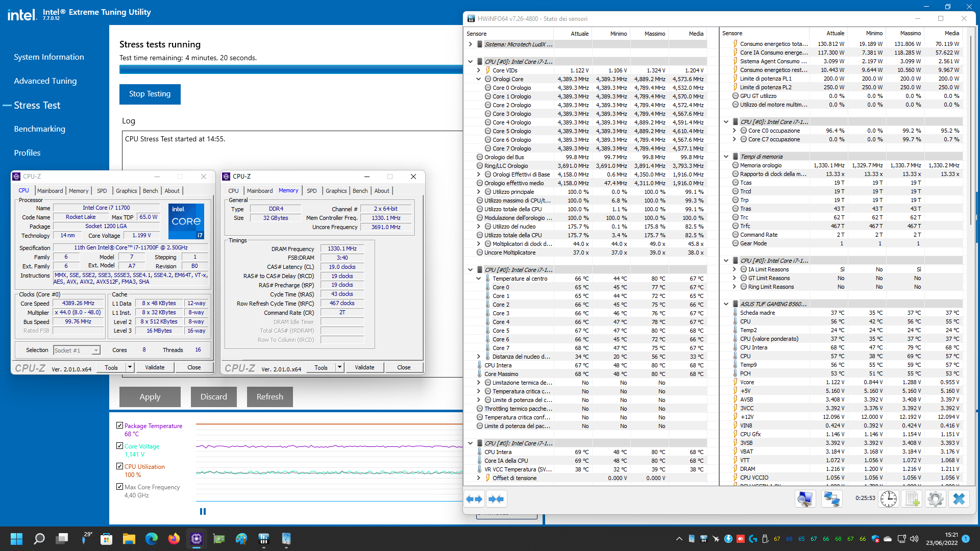Open Advanced Tuning in XTU sidebar
Screen dimensions: 980x551
(x=45, y=81)
